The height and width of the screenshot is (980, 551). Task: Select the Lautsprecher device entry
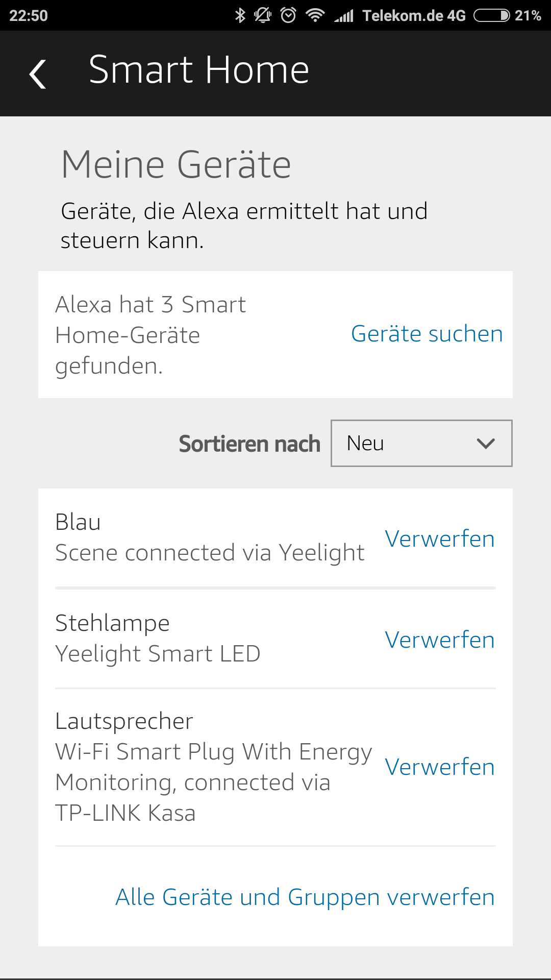[213, 767]
